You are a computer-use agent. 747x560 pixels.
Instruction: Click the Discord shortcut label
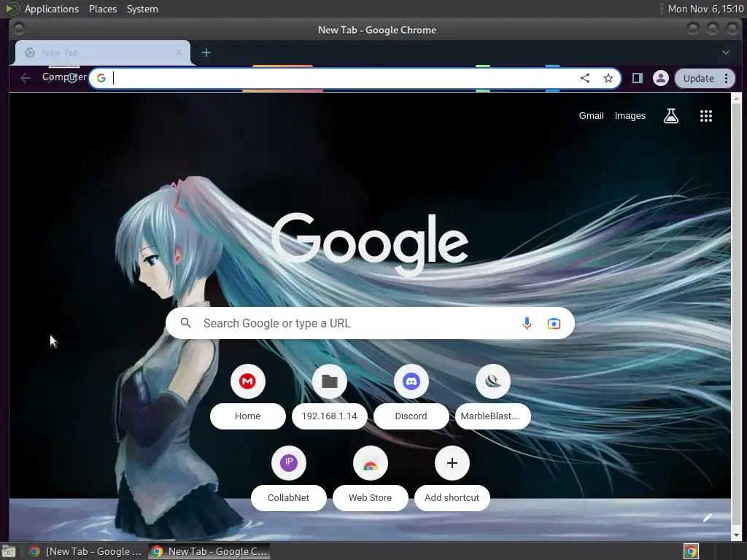(411, 416)
